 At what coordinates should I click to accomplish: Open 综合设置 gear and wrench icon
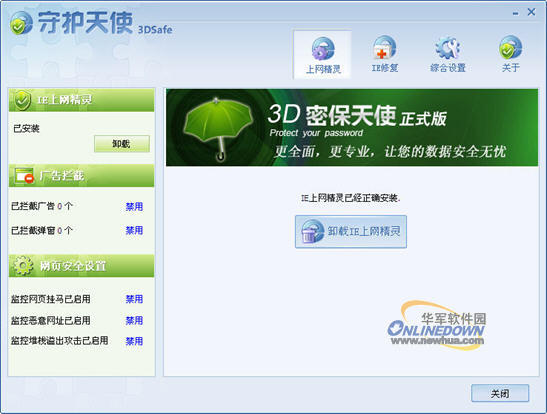(448, 48)
